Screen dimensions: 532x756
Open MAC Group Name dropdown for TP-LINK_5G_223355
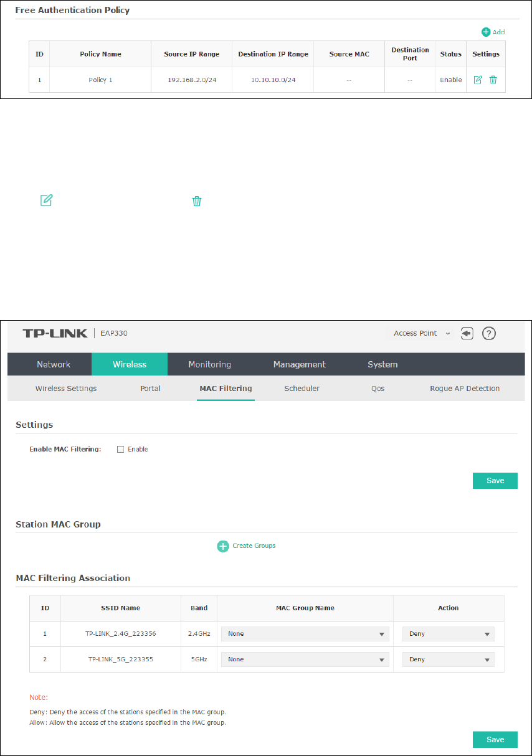tap(305, 659)
